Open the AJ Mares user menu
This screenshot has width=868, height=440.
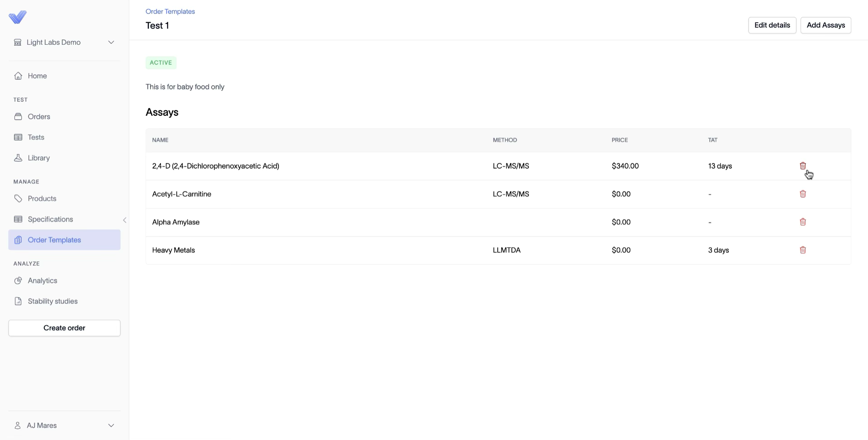point(64,426)
